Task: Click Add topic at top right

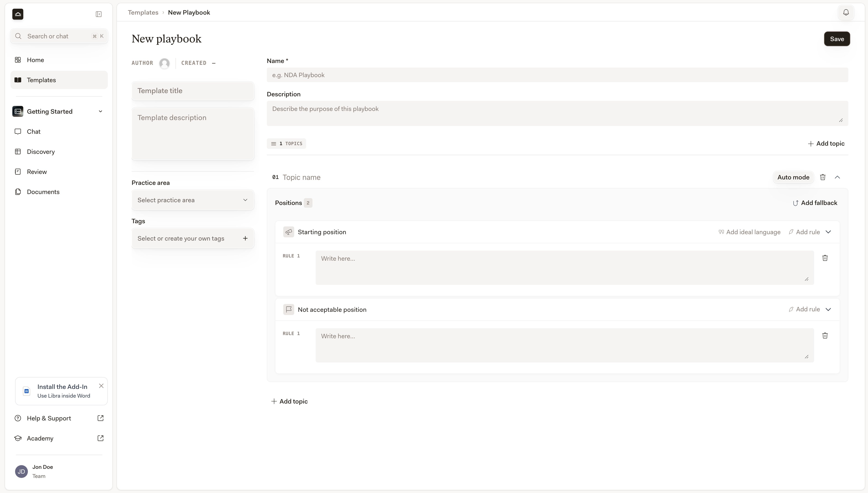Action: click(826, 144)
